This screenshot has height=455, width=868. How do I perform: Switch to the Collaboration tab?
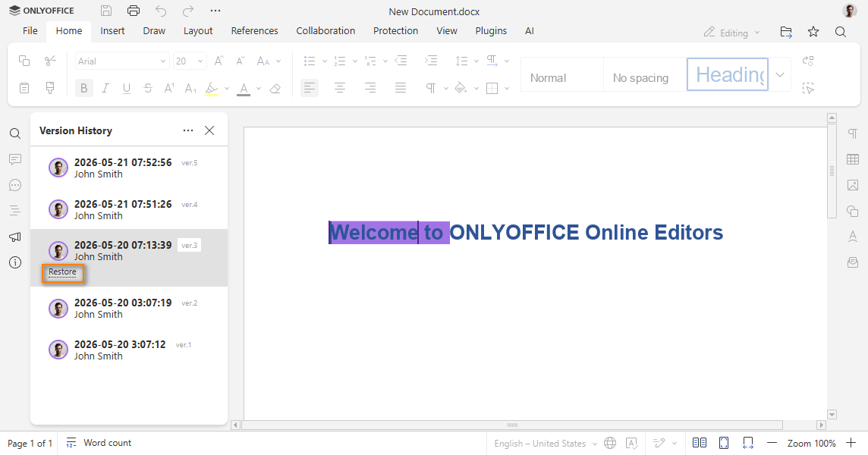(x=325, y=31)
